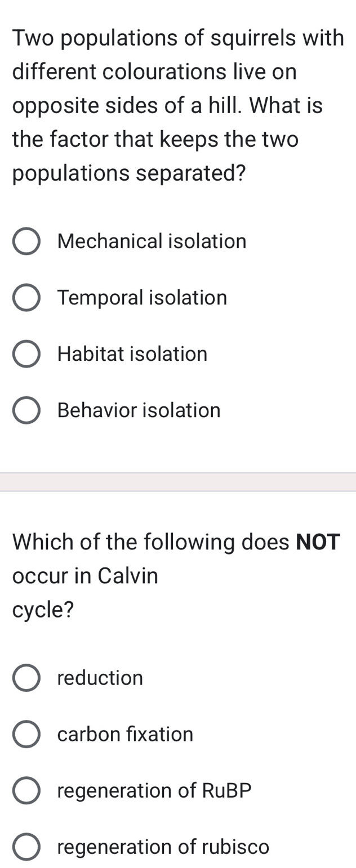Screen dimensions: 356x868
Task: Click the divider between the two questions
Action: pos(178,481)
